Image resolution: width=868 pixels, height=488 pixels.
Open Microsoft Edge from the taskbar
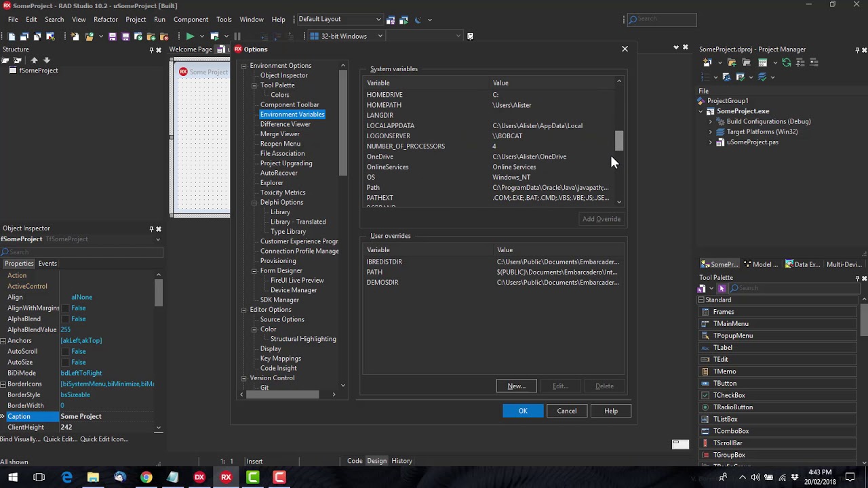[x=66, y=477]
